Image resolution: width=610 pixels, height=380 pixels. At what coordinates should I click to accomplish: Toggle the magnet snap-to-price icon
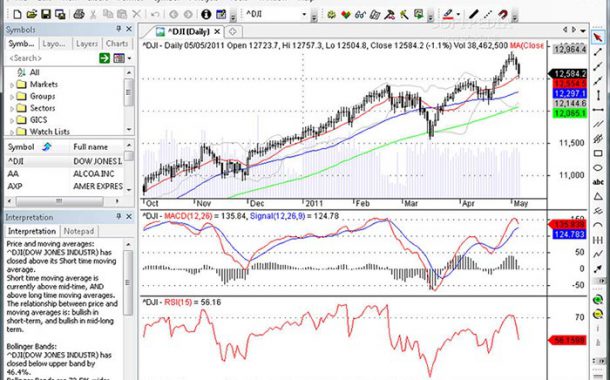click(503, 15)
